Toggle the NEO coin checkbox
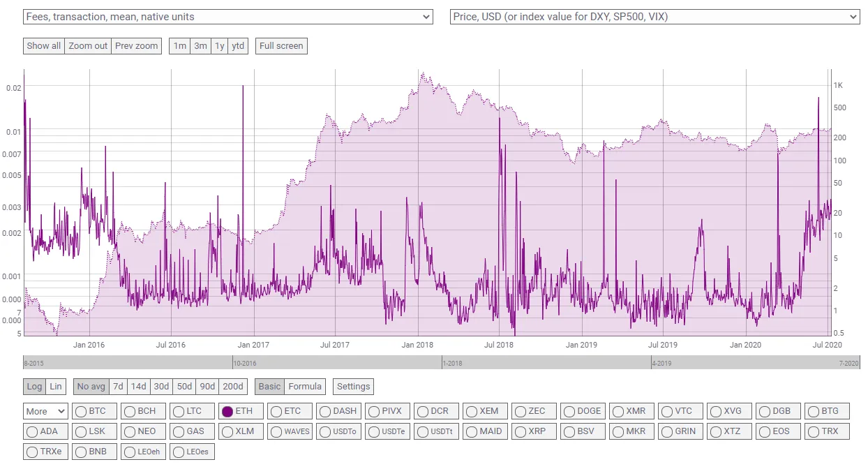Viewport: 868px width, 469px height. point(143,431)
